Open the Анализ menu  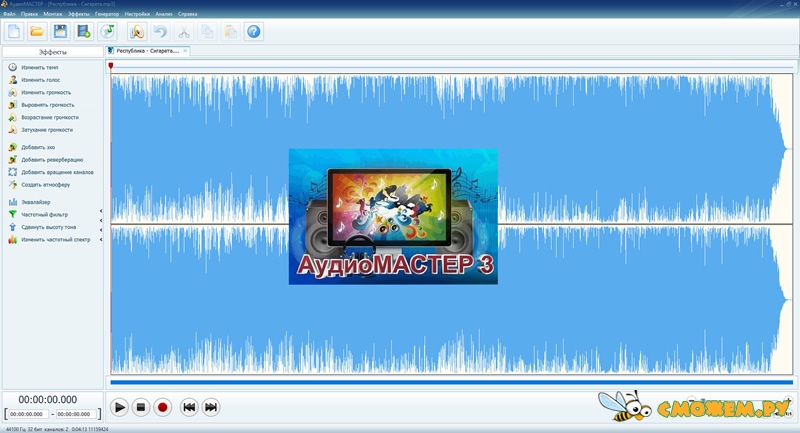coord(164,14)
